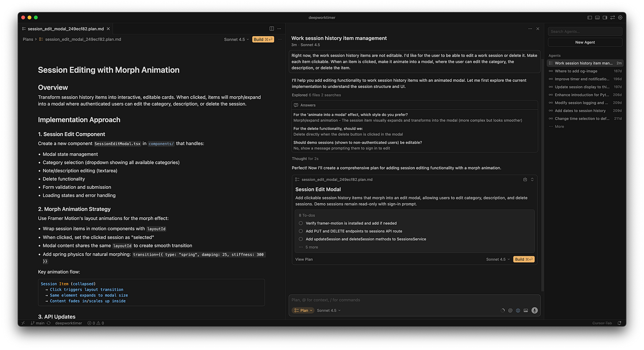Click the View Plan link
Screen dimensions: 644x350
pos(304,259)
